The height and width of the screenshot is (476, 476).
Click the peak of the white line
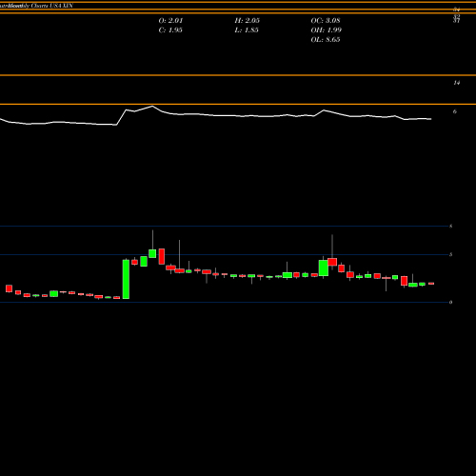152,106
